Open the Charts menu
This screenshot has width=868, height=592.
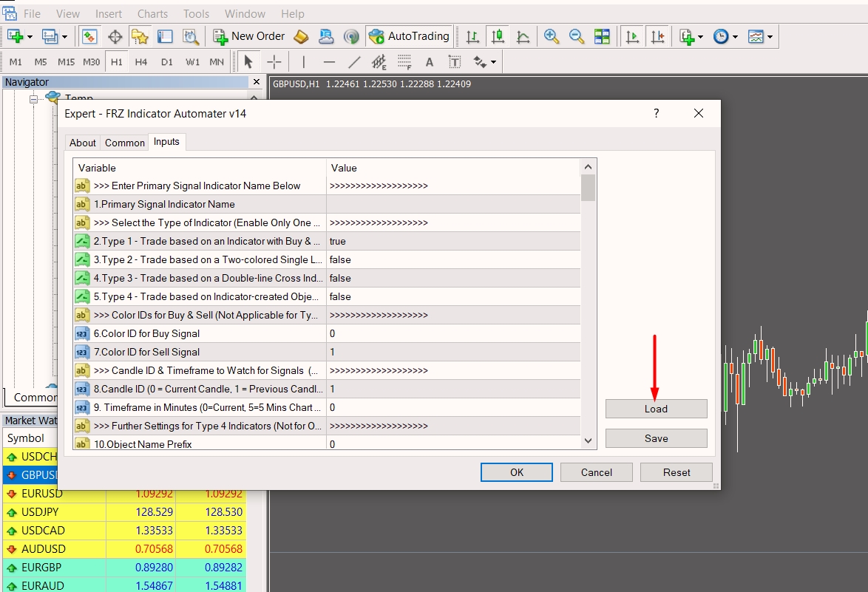point(152,14)
